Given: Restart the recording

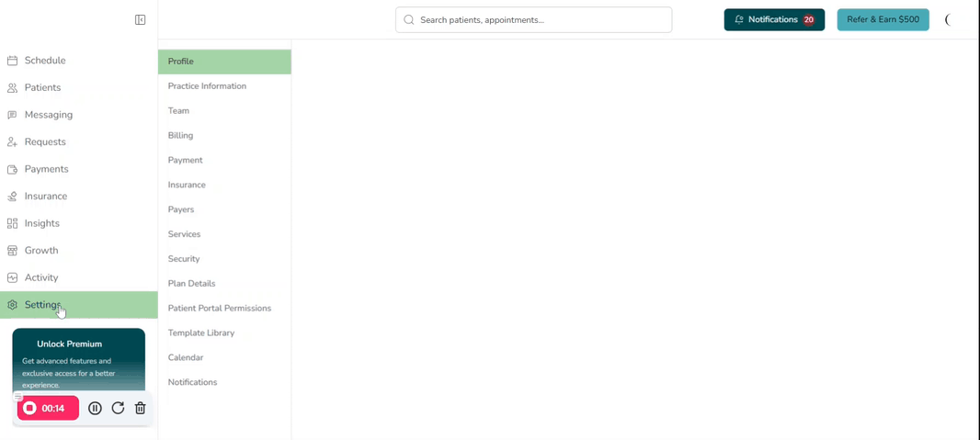Looking at the screenshot, I should pos(118,408).
